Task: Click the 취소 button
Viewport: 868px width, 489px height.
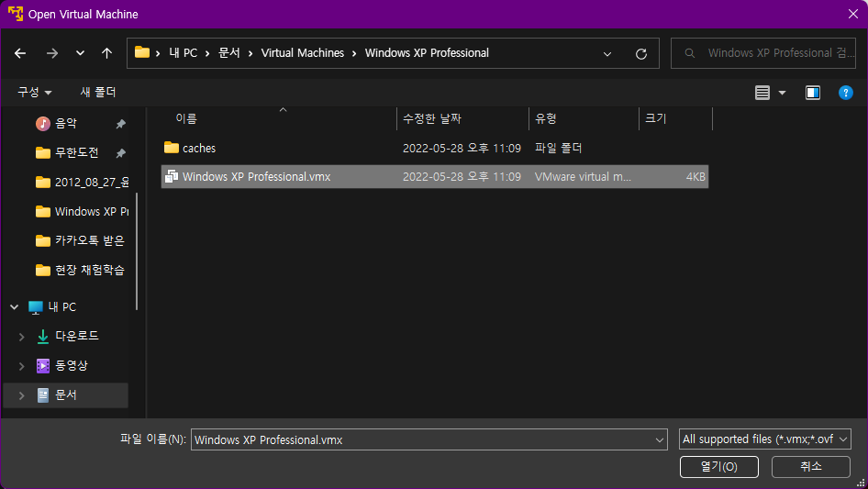Action: (811, 467)
